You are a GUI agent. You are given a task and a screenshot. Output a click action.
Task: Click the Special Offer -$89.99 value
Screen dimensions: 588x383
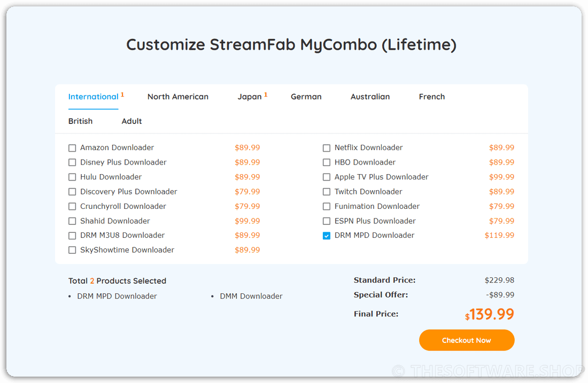(500, 295)
